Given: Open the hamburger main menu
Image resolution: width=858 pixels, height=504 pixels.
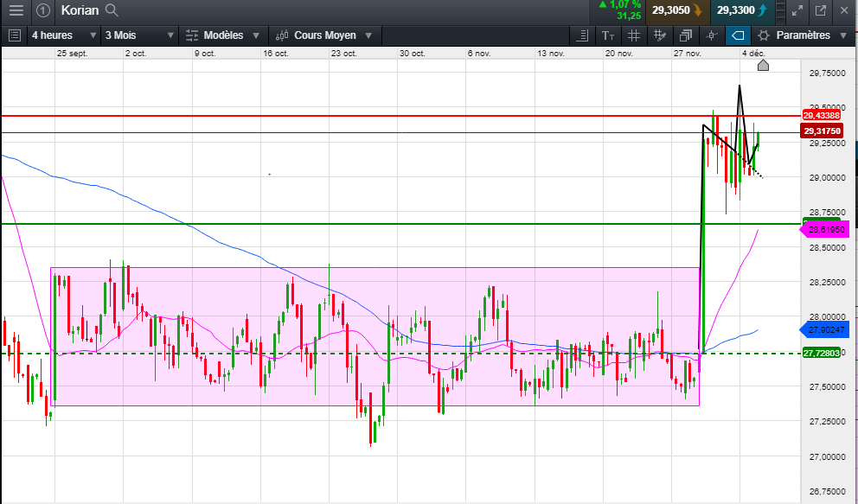Looking at the screenshot, I should [x=16, y=10].
